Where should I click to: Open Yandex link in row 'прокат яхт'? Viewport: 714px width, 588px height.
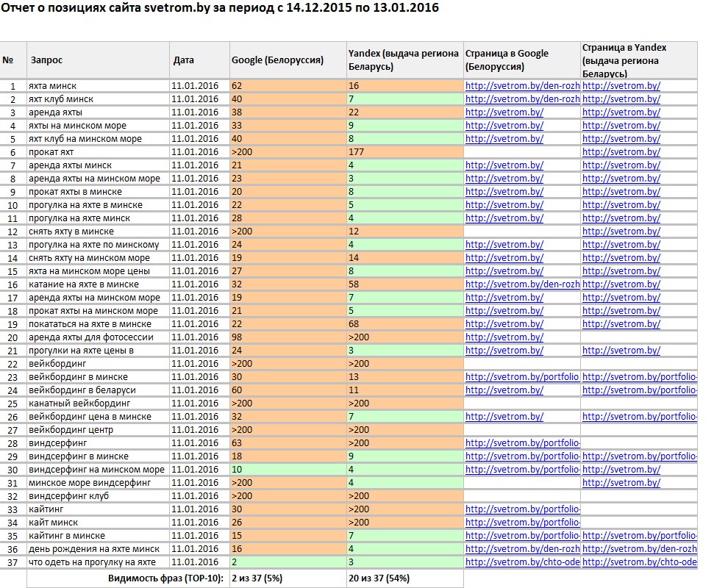(621, 151)
